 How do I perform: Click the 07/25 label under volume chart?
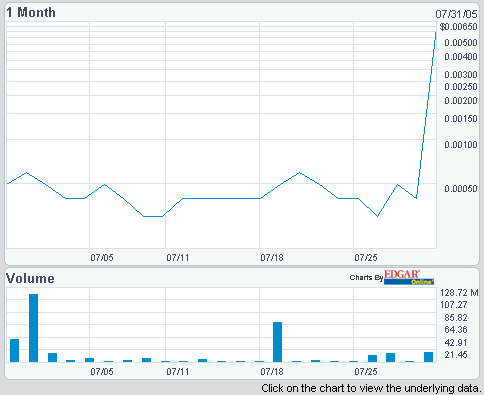[x=366, y=371]
